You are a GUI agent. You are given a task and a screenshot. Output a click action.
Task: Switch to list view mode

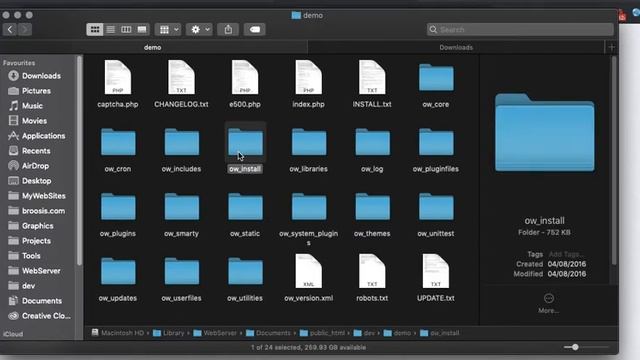[111, 29]
